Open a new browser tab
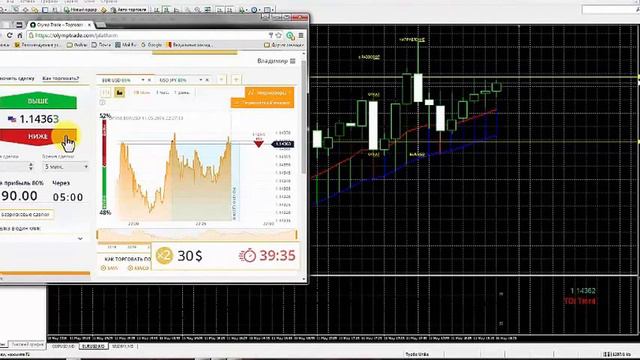640x360 pixels. coord(101,25)
